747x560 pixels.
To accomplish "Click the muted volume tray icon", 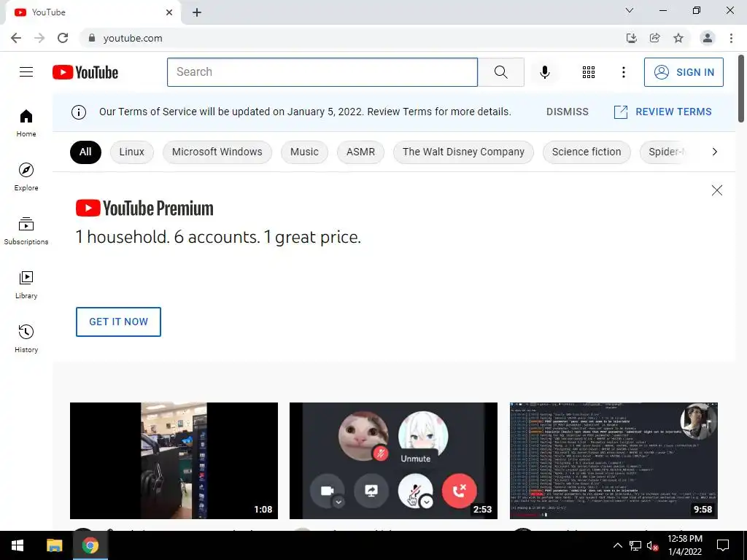I will [x=652, y=545].
